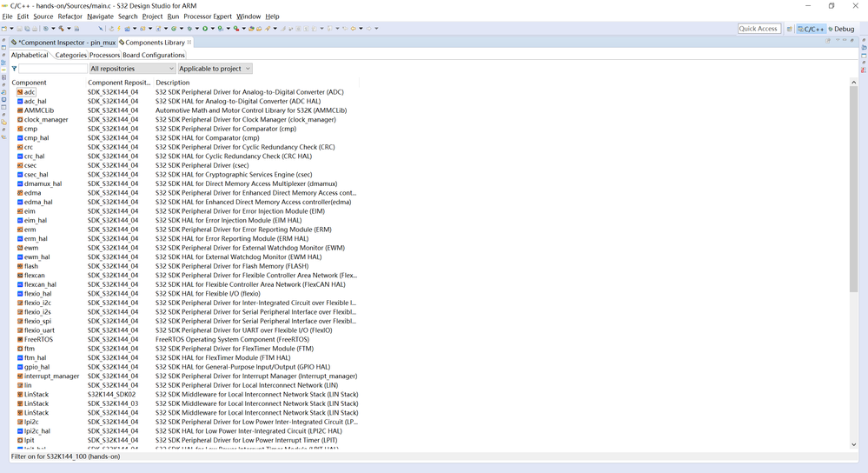Open the All repositories dropdown

(132, 69)
